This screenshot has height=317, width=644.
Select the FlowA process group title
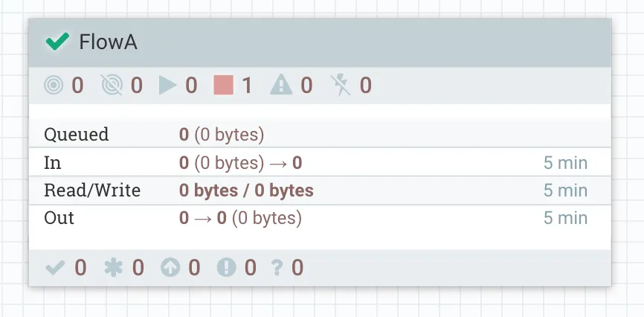tap(109, 42)
